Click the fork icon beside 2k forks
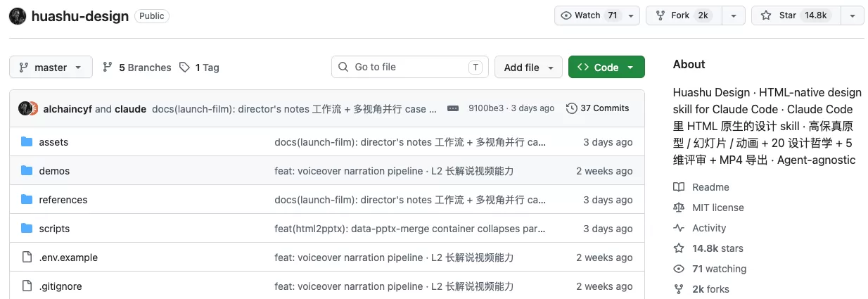This screenshot has width=868, height=299. (x=679, y=289)
